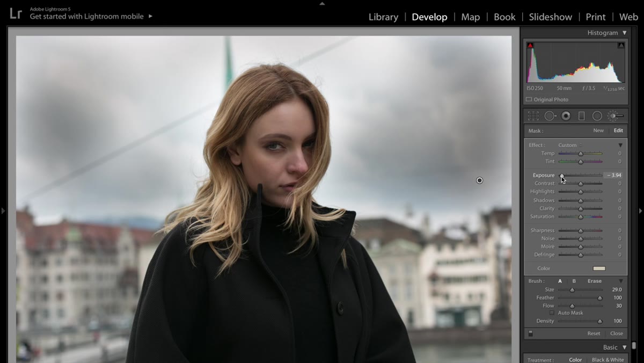This screenshot has height=363, width=644.
Task: Click the Saturation slider handle
Action: tap(581, 217)
